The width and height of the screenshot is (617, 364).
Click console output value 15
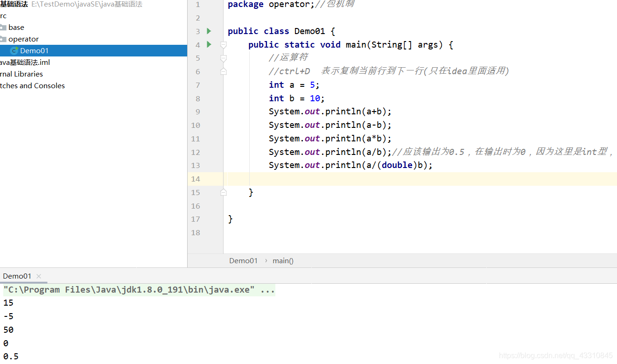[8, 303]
